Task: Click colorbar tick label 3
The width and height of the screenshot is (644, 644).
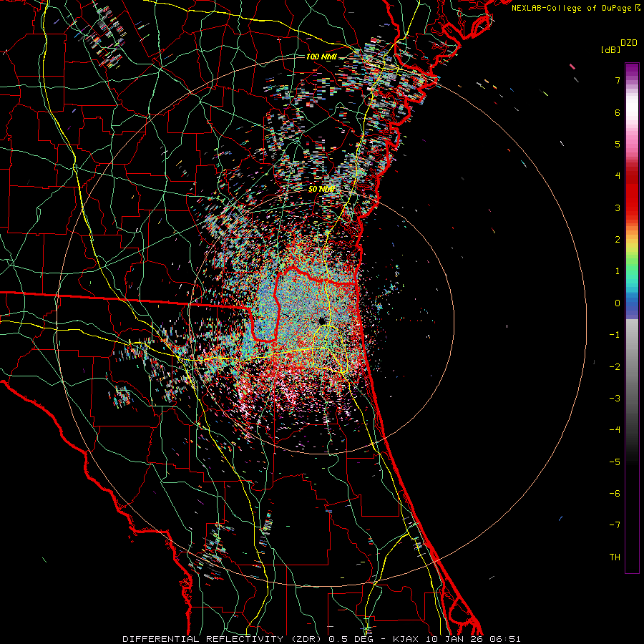Action: [x=618, y=208]
